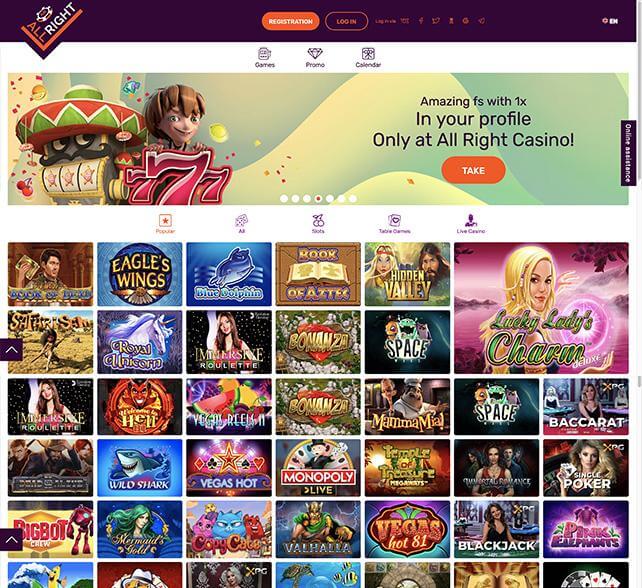Select the Slots cherries category icon
This screenshot has width=642, height=588.
318,221
